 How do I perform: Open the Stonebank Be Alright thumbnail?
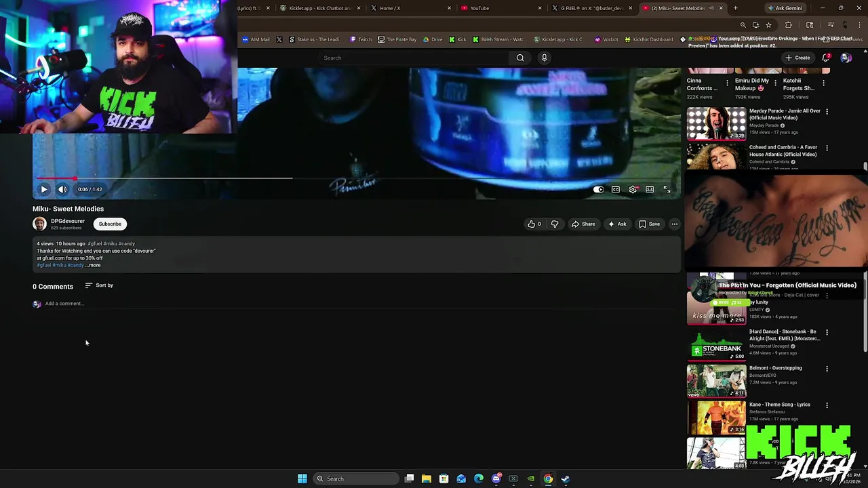tap(716, 344)
